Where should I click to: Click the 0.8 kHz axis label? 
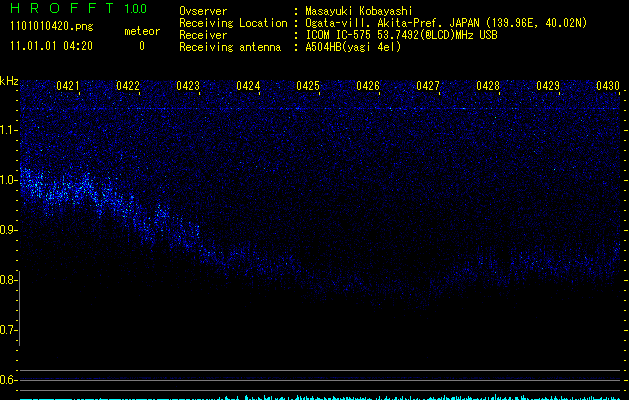click(x=8, y=280)
